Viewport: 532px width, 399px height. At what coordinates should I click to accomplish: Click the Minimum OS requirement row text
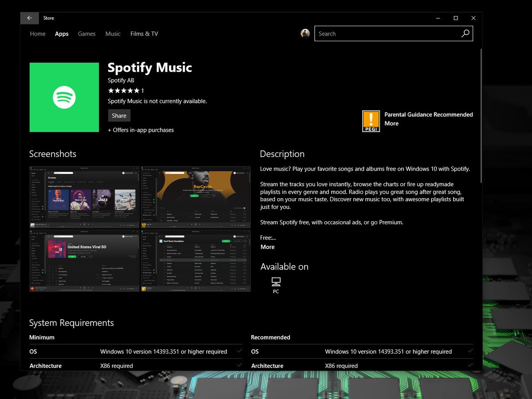point(164,352)
